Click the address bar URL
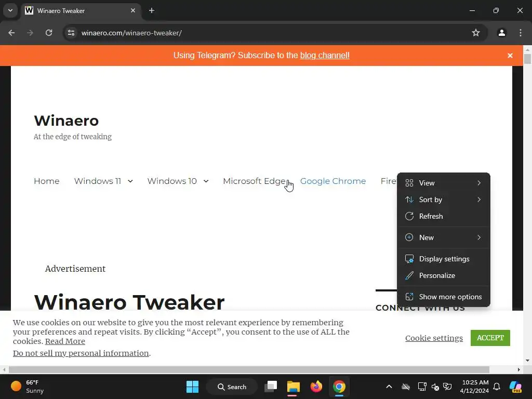This screenshot has width=532, height=399. [131, 33]
